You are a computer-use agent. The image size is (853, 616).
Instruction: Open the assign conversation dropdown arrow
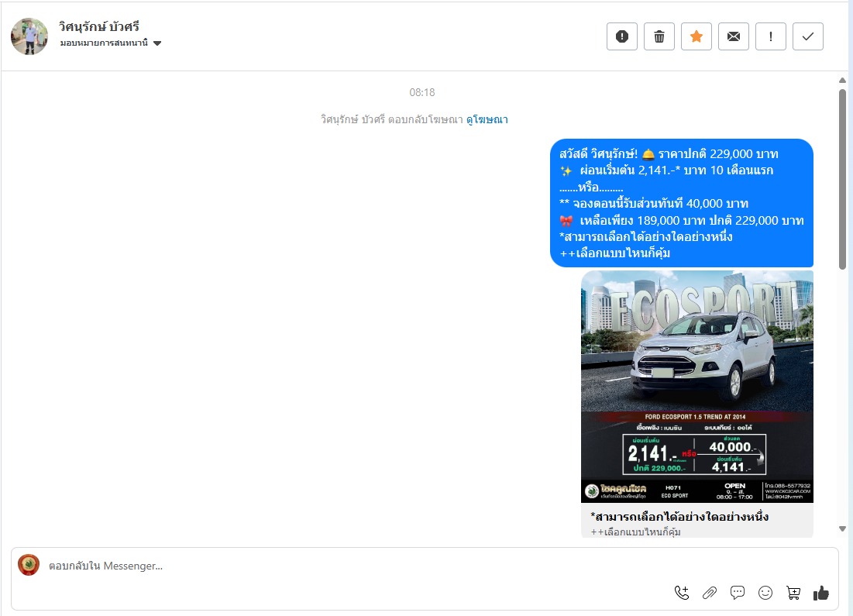tap(157, 43)
